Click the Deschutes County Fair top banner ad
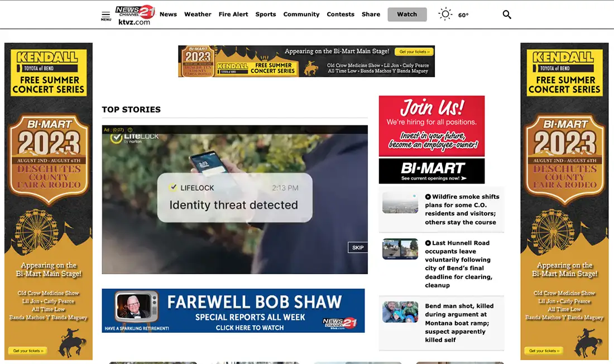Viewport: 614px width, 364px height. (x=306, y=61)
